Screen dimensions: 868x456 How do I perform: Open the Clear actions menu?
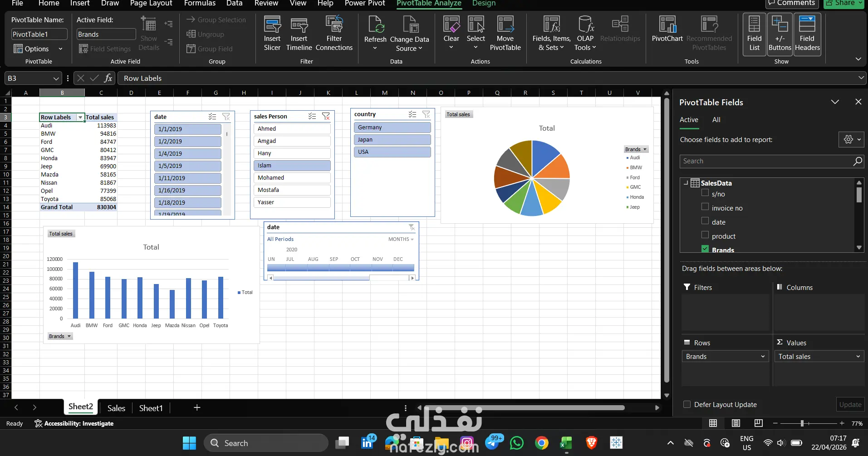[451, 34]
